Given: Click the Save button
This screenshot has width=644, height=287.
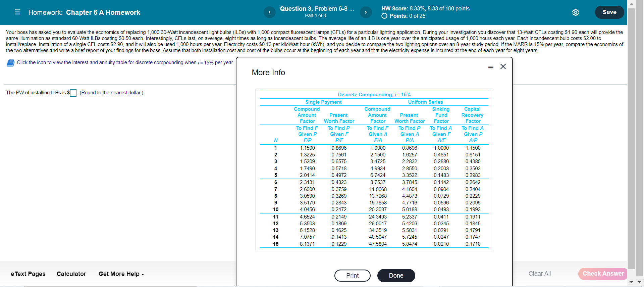Looking at the screenshot, I should [609, 12].
